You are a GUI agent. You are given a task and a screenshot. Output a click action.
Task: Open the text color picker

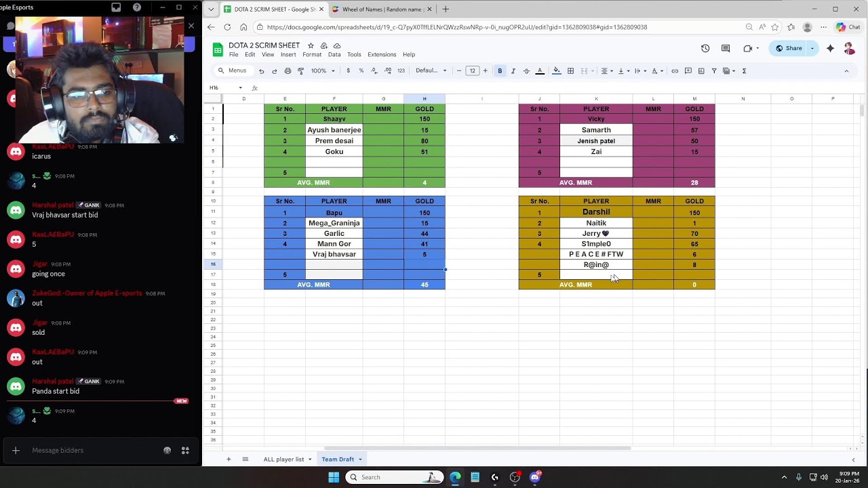[x=540, y=70]
